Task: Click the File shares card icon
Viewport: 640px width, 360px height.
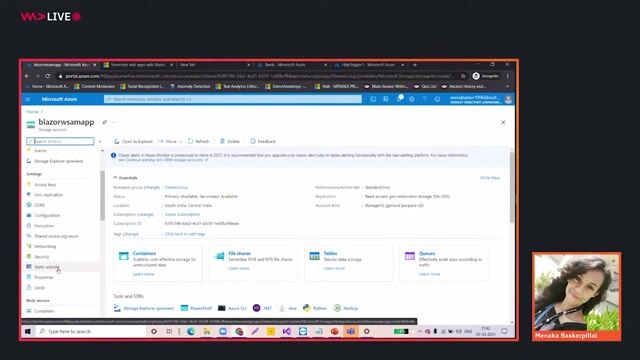Action: [x=220, y=256]
